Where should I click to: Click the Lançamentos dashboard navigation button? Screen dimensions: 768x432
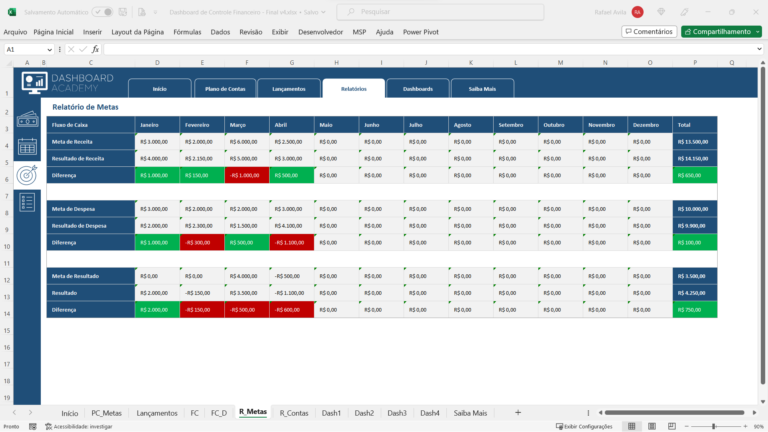tap(289, 89)
